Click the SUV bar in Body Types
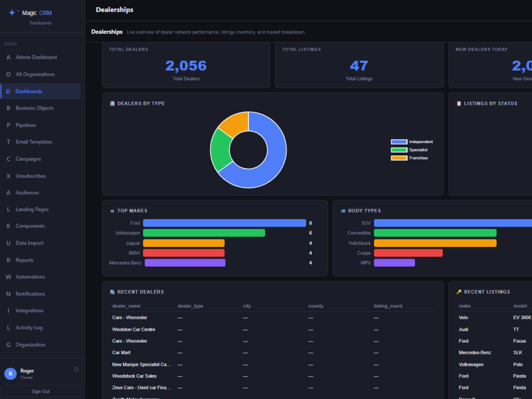The width and height of the screenshot is (532, 399). coord(453,223)
